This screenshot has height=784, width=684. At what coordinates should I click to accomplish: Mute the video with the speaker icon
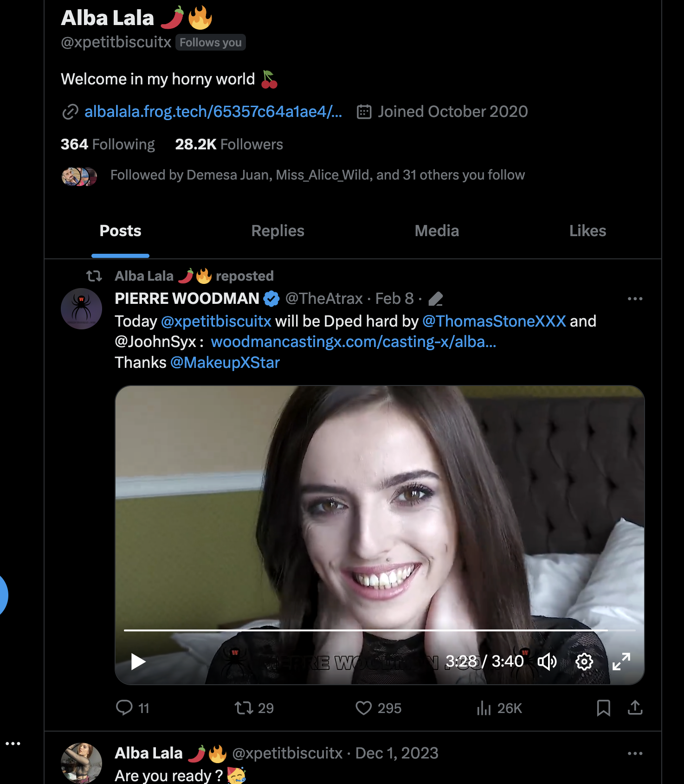547,662
